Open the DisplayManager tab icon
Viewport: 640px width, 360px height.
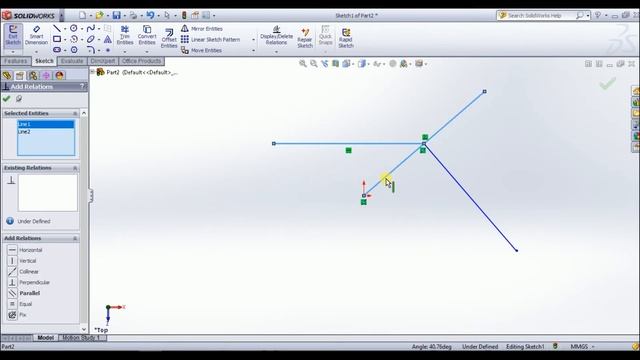pos(60,76)
